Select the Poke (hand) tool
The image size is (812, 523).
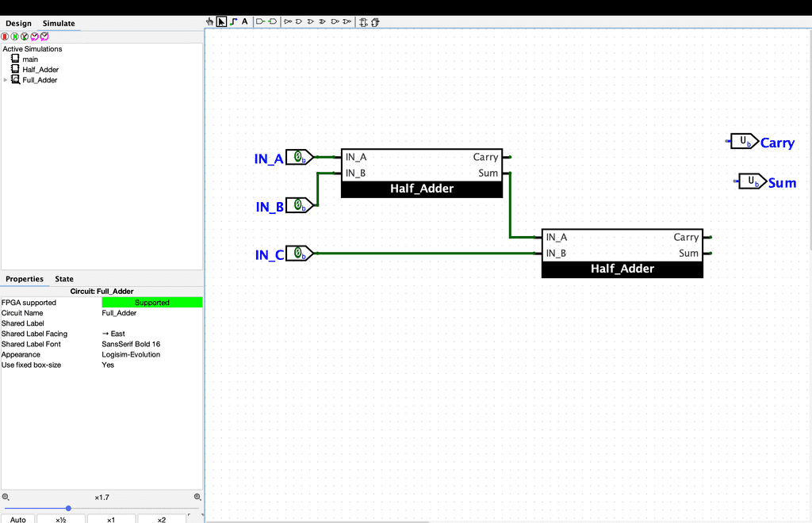coord(210,22)
